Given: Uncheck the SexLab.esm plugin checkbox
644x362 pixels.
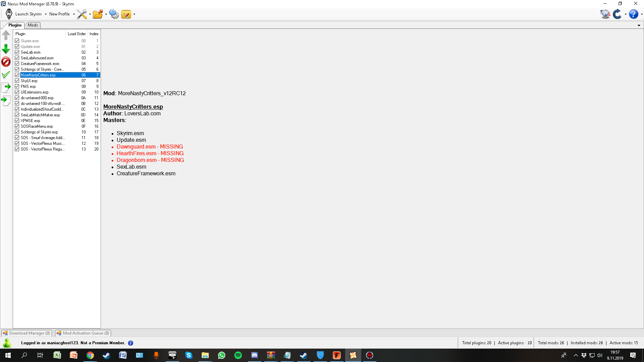Looking at the screenshot, I should 17,52.
